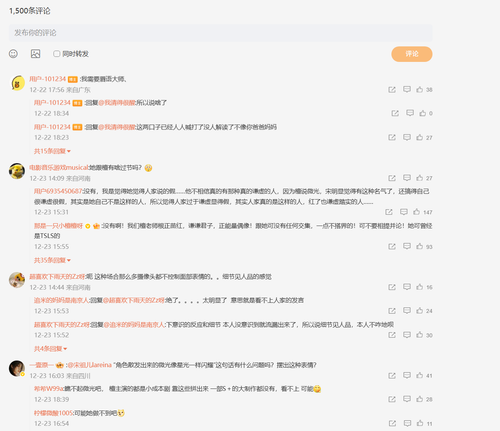Open avatar of commenter posting at 12-23 16:03
Image resolution: width=500 pixels, height=431 pixels.
(x=17, y=369)
